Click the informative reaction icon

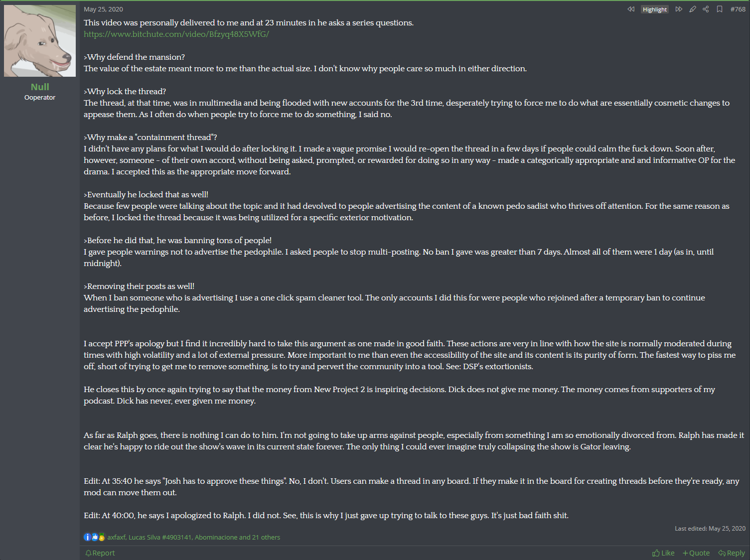click(x=87, y=537)
